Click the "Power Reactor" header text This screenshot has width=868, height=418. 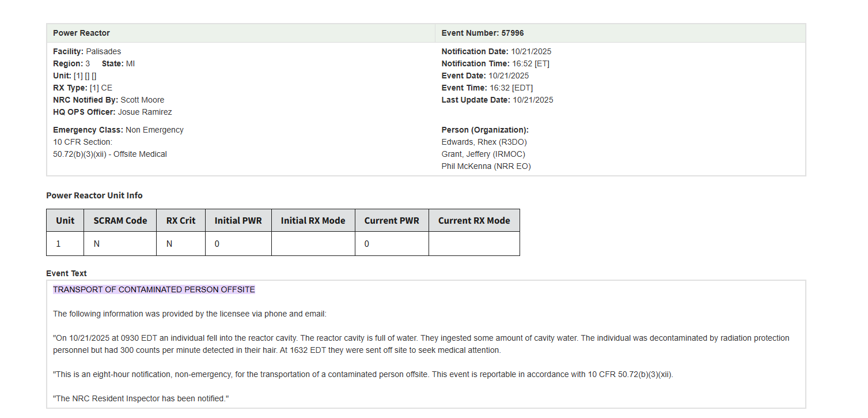point(81,33)
